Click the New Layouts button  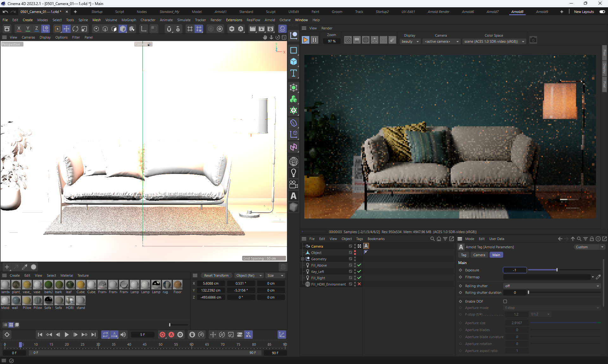tap(584, 12)
